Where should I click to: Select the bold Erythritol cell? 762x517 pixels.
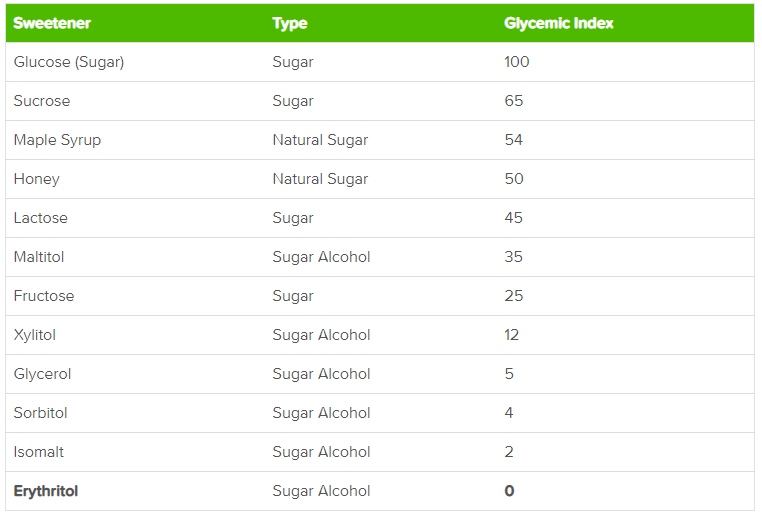[46, 491]
